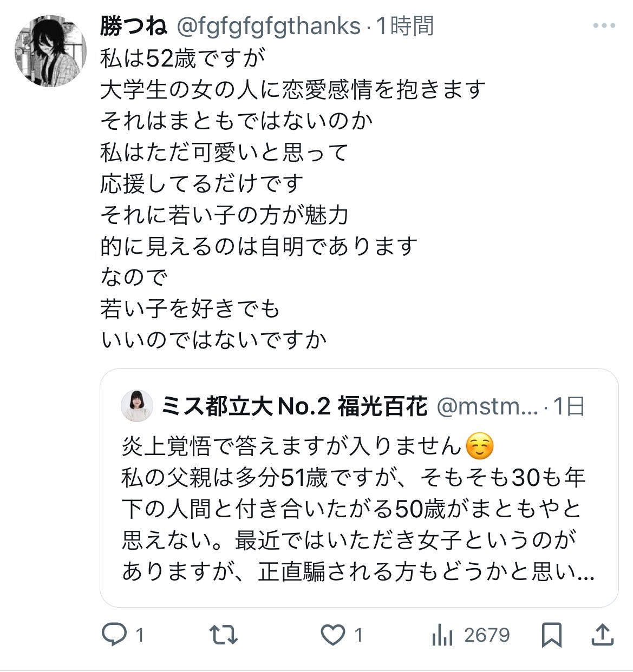Click the 2679 view count
The image size is (633, 672).
pos(487,635)
